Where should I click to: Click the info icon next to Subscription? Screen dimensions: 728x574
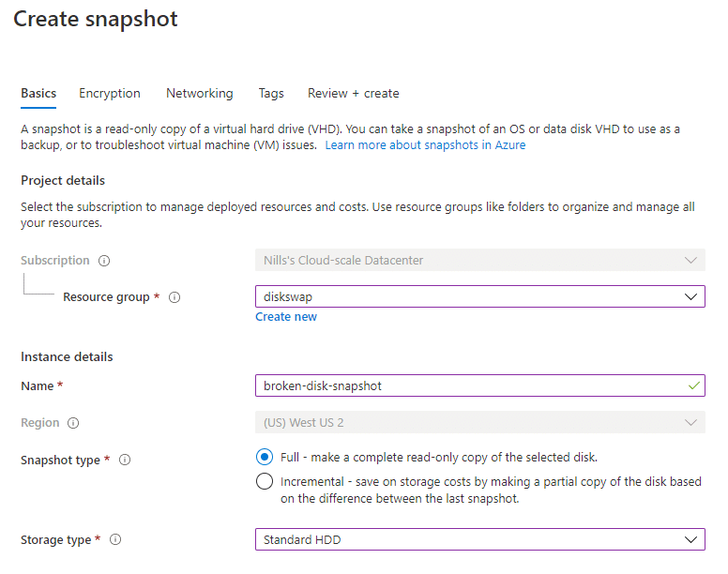(x=104, y=261)
